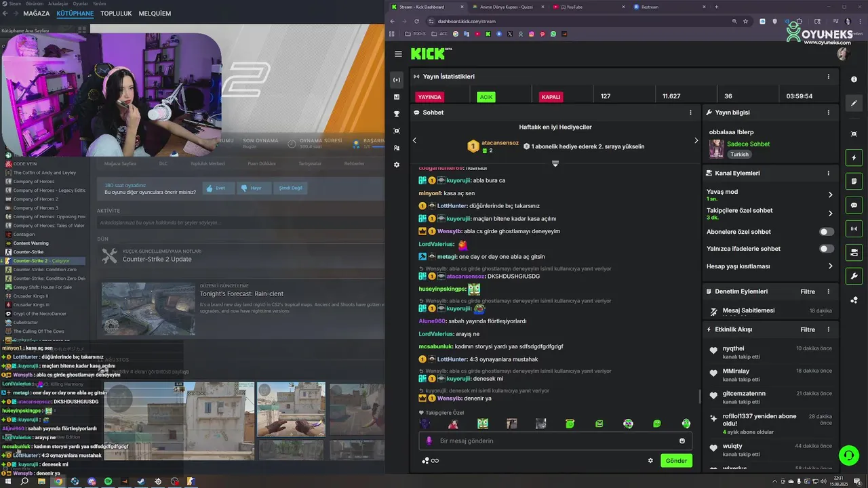
Task: Open the TOOLS bookmarks folder
Action: (x=416, y=34)
